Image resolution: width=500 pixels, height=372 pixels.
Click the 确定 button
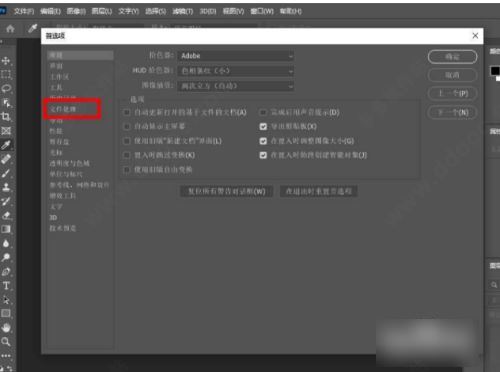452,57
